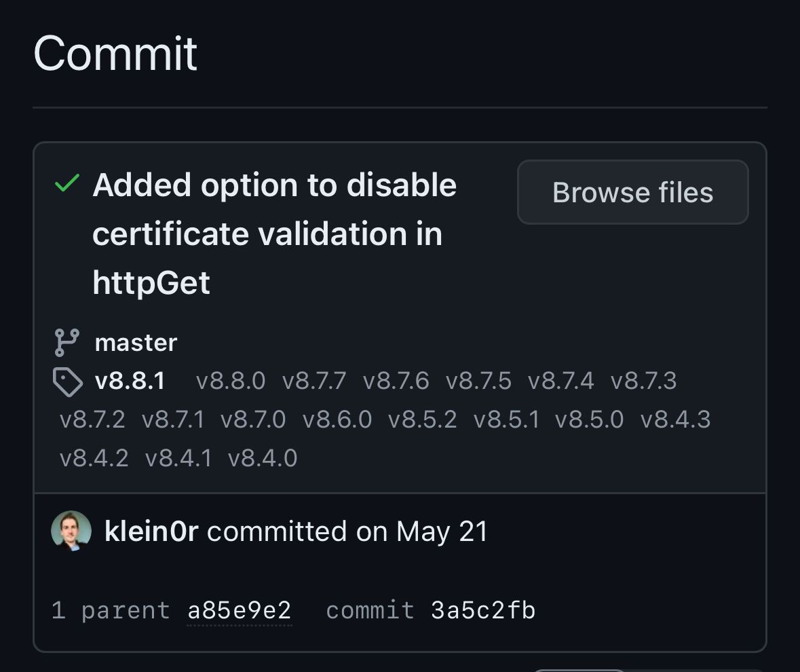Visit the v8.6.0 tag
The width and height of the screenshot is (800, 672).
pyautogui.click(x=337, y=420)
